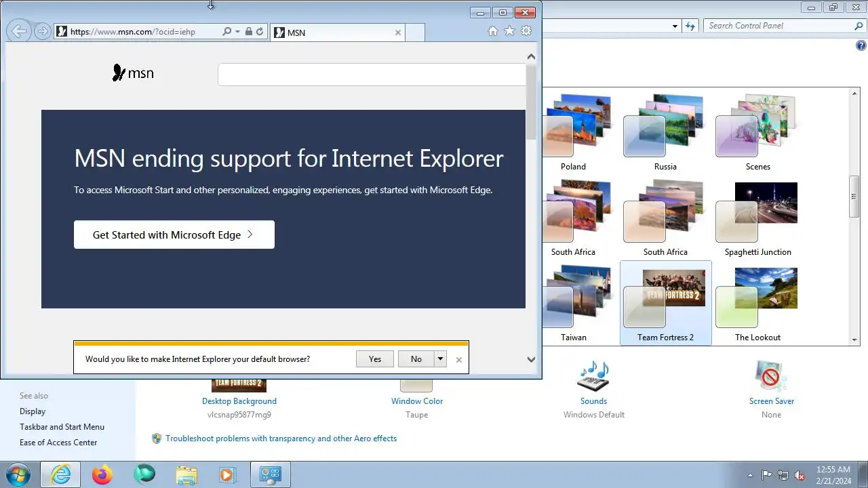The height and width of the screenshot is (488, 868).
Task: Switch to Control Panel taskbar button
Action: (x=271, y=474)
